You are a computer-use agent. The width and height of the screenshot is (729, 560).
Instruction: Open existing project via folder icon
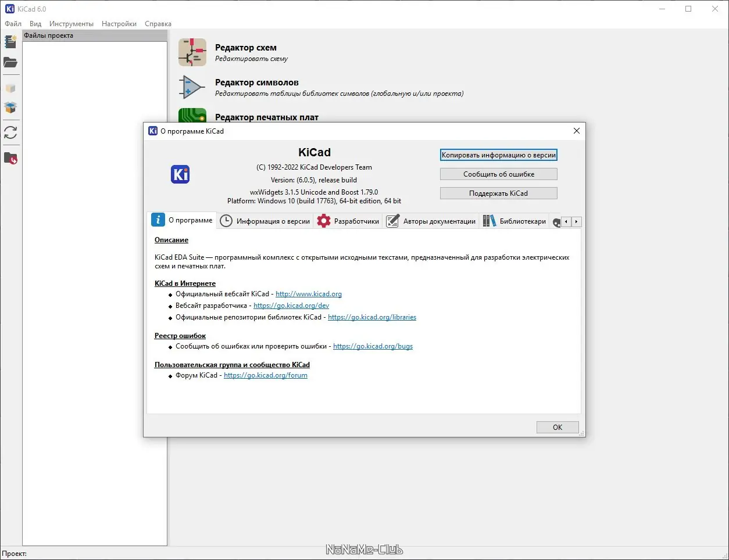10,62
